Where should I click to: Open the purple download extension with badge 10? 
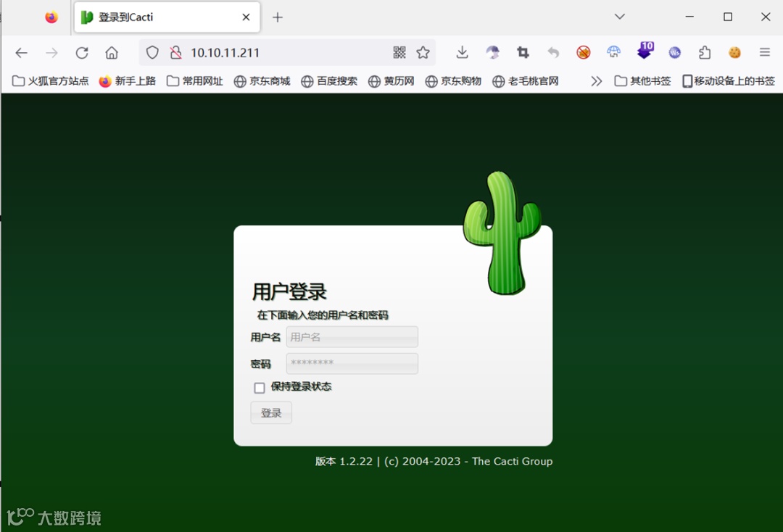[x=645, y=51]
